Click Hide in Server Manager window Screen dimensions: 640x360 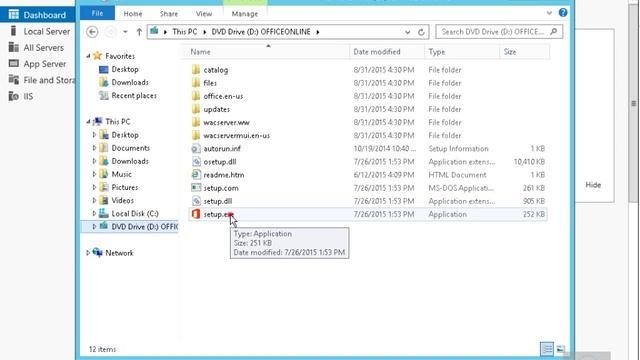[x=593, y=185]
